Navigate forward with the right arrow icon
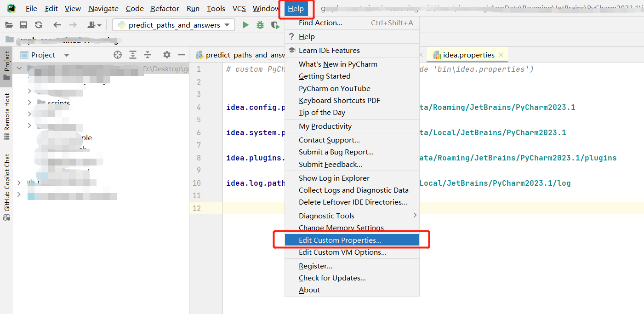This screenshot has width=644, height=314. (x=73, y=25)
